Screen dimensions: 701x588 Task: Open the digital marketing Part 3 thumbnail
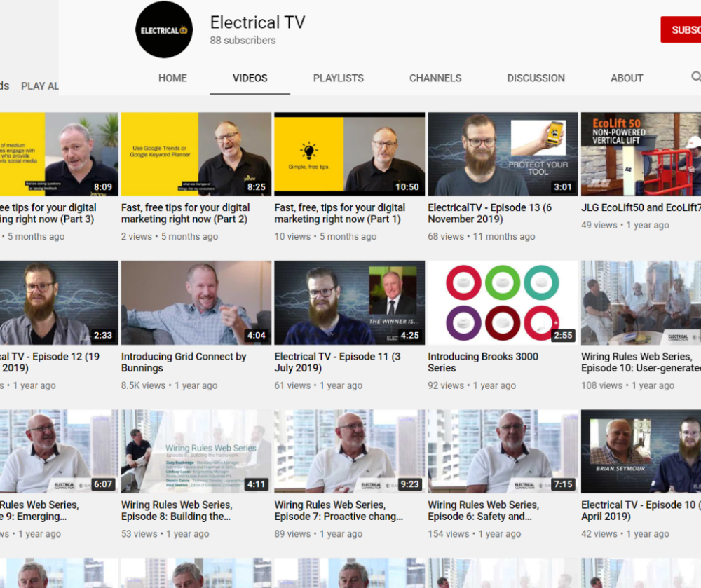click(59, 154)
